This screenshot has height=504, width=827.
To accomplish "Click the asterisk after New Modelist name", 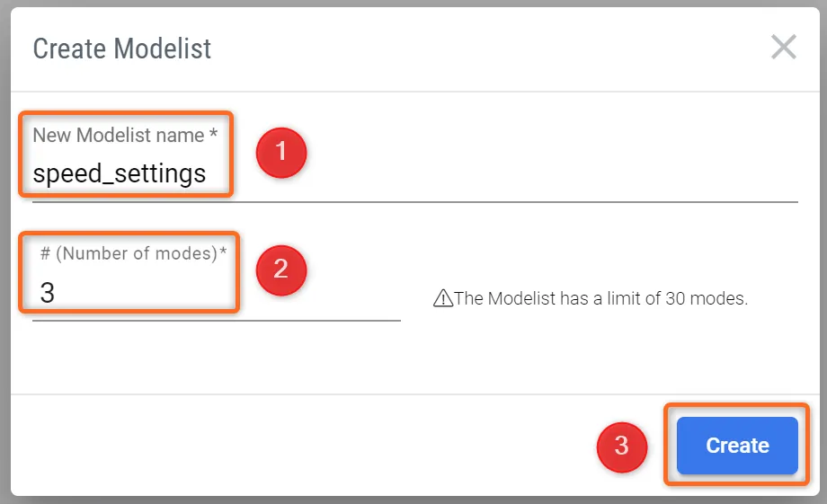I will (213, 136).
